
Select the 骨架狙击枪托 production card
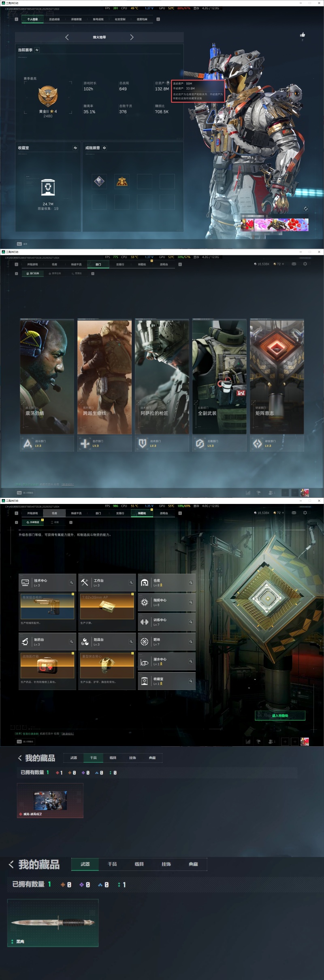(x=47, y=606)
